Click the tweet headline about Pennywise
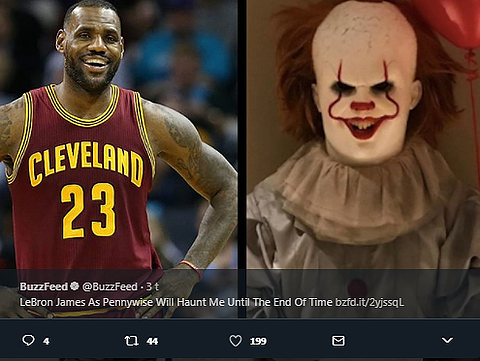The width and height of the screenshot is (480, 361). [x=176, y=302]
